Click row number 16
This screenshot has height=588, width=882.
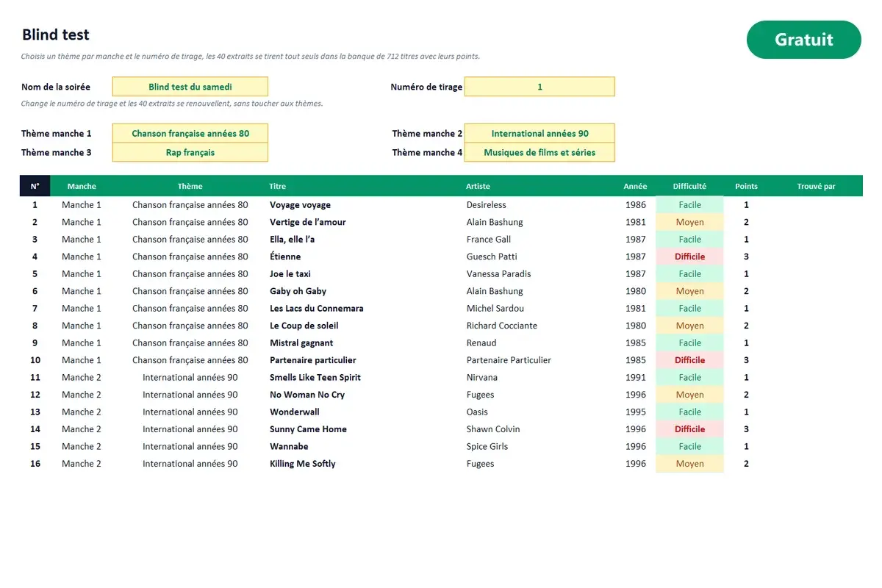coord(35,464)
